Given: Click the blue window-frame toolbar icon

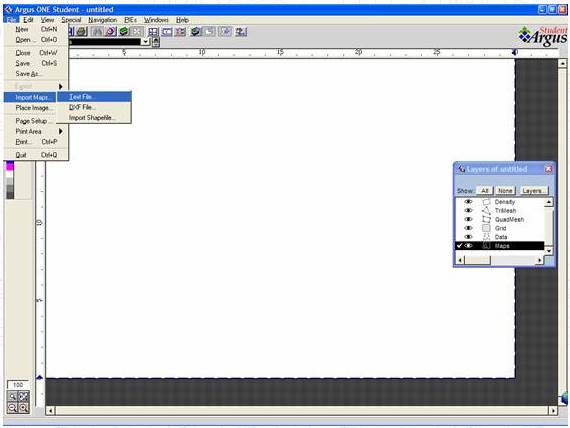Looking at the screenshot, I should [x=167, y=32].
